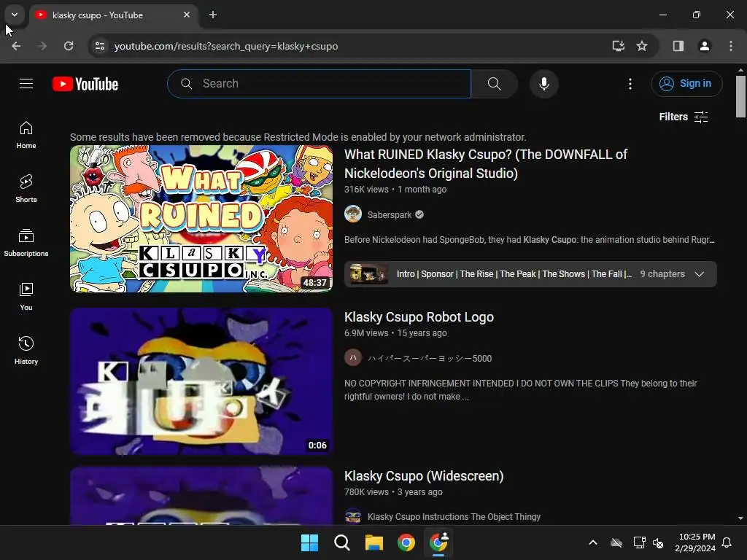Screen dimensions: 747x560
Task: Open the taskbar clock and date
Action: coord(695,542)
